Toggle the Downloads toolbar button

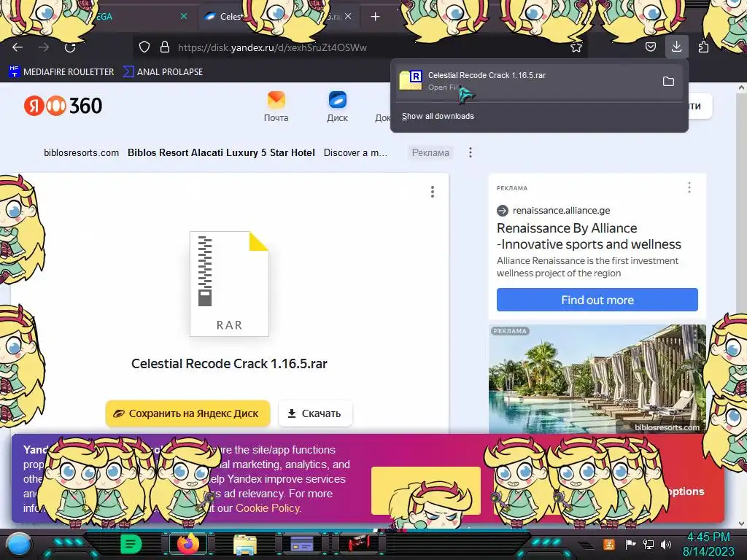(x=676, y=47)
